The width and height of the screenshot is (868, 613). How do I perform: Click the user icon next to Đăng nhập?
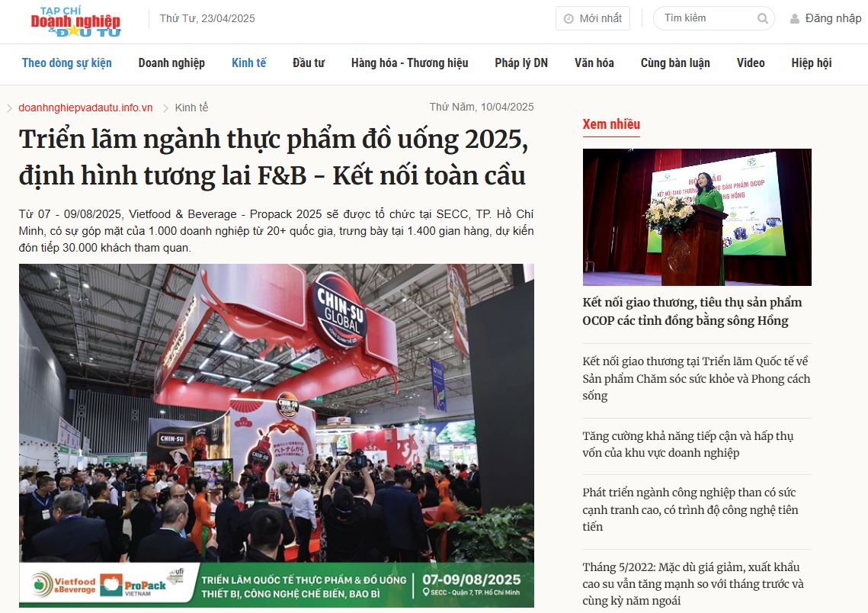(x=795, y=19)
